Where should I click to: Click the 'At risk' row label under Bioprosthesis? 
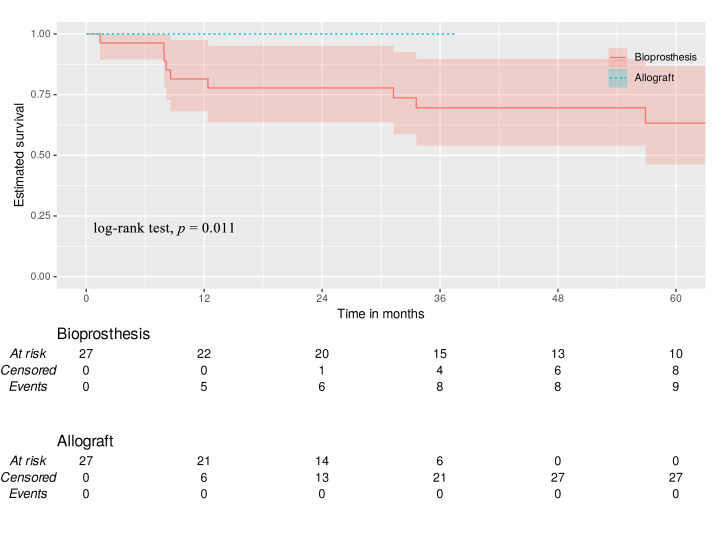click(28, 354)
